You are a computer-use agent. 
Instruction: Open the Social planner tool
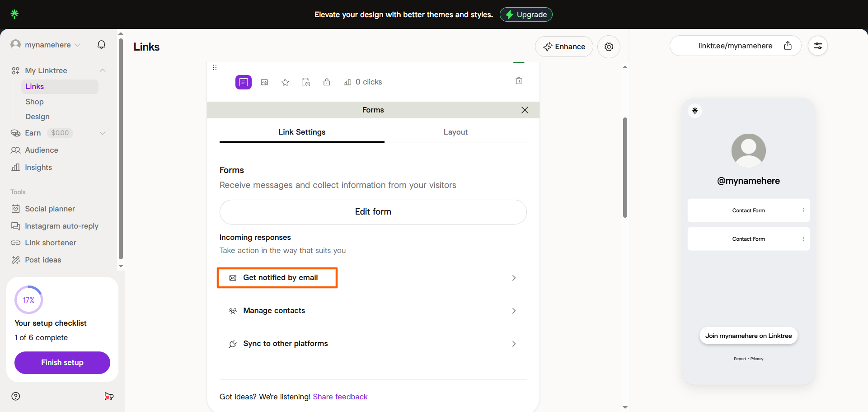[x=50, y=209]
